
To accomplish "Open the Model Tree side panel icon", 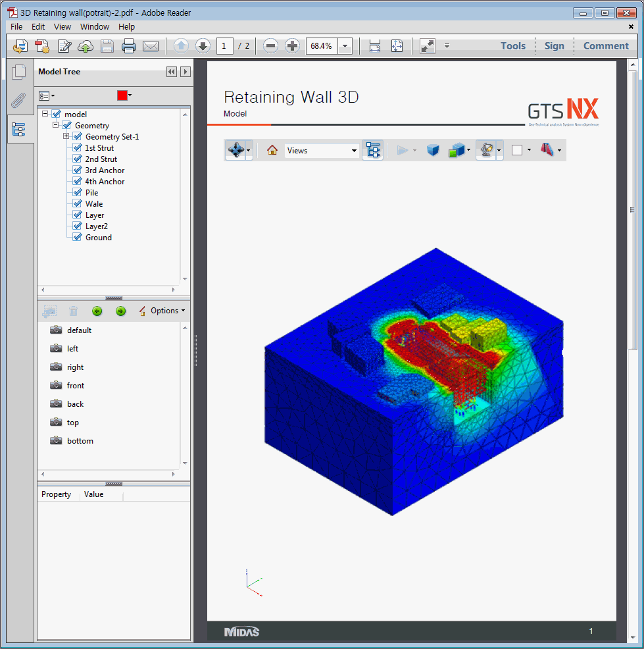I will 19,130.
